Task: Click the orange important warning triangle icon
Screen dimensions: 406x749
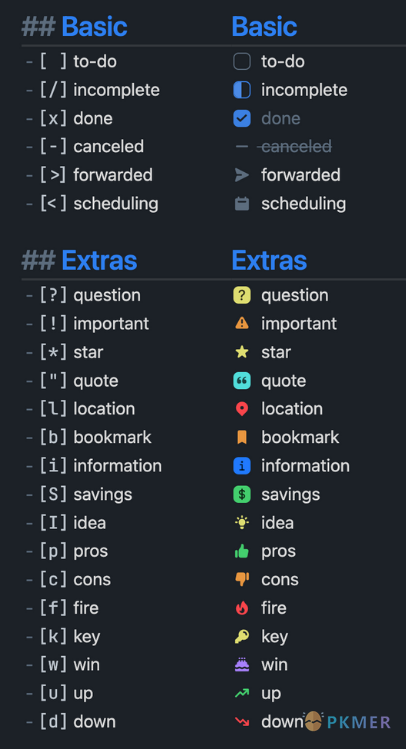Action: tap(242, 324)
